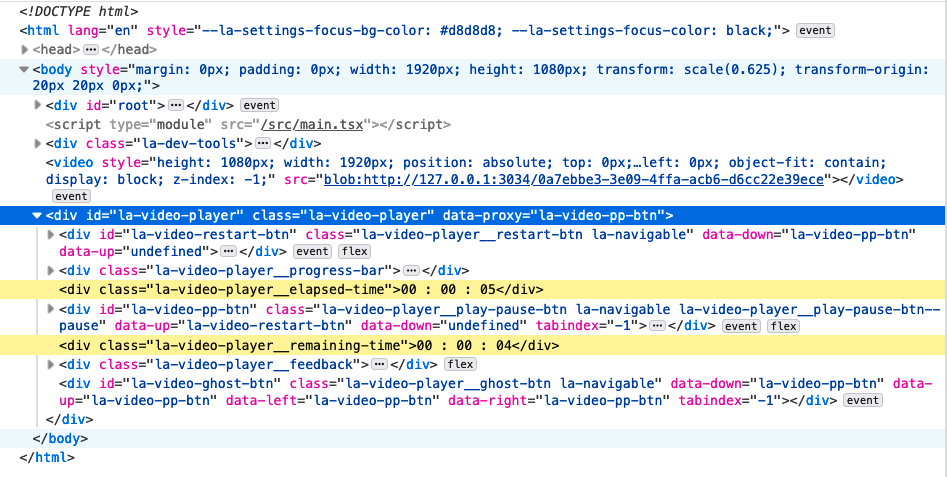Click ellipsis badge of la-video-pp-btn div
947x477 pixels.
pos(657,326)
